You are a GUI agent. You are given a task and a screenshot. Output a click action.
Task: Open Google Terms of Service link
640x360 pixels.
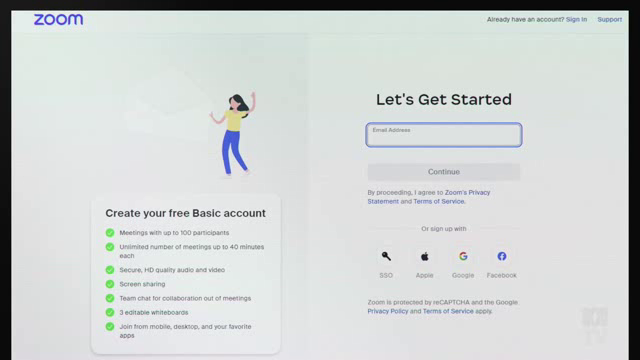click(448, 311)
